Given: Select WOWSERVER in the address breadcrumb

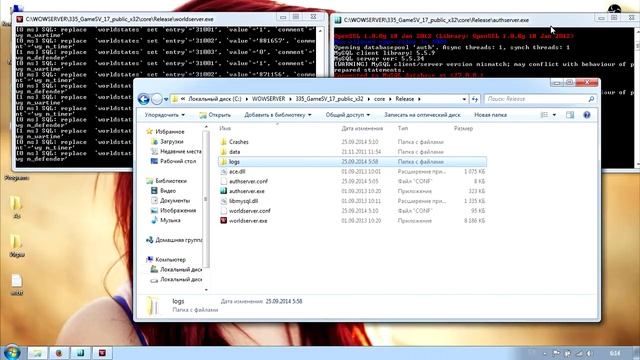Looking at the screenshot, I should pyautogui.click(x=268, y=99).
